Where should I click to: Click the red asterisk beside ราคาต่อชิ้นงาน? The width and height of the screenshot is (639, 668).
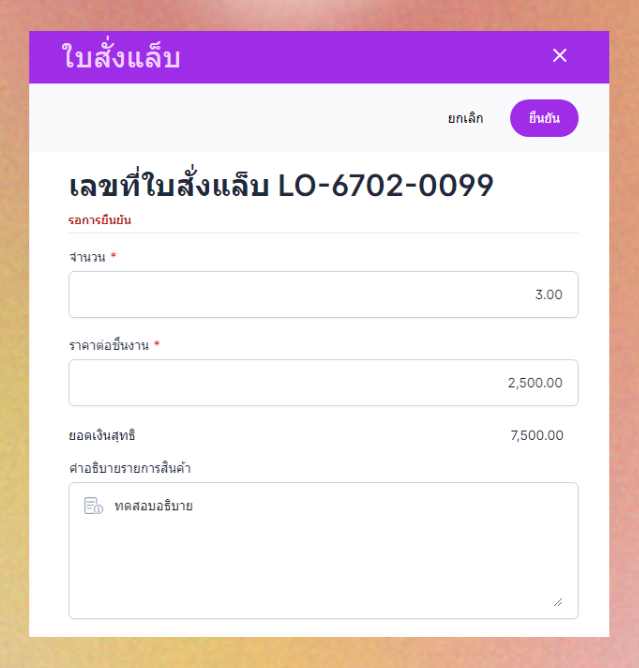157,343
